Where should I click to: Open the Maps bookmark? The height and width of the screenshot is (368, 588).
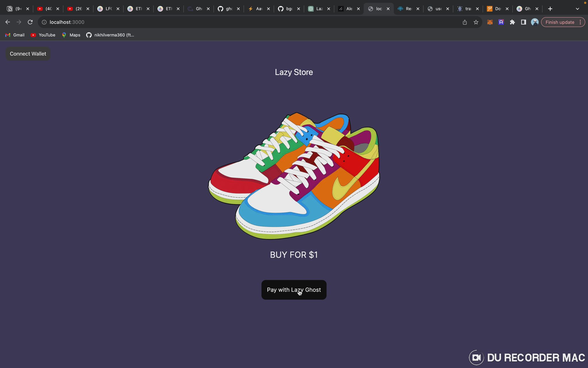click(x=71, y=35)
